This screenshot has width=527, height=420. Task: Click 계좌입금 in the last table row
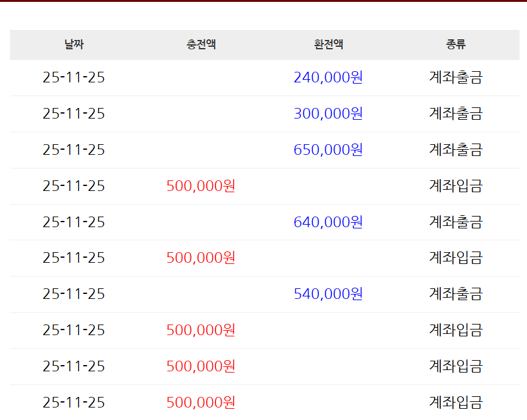click(x=456, y=403)
